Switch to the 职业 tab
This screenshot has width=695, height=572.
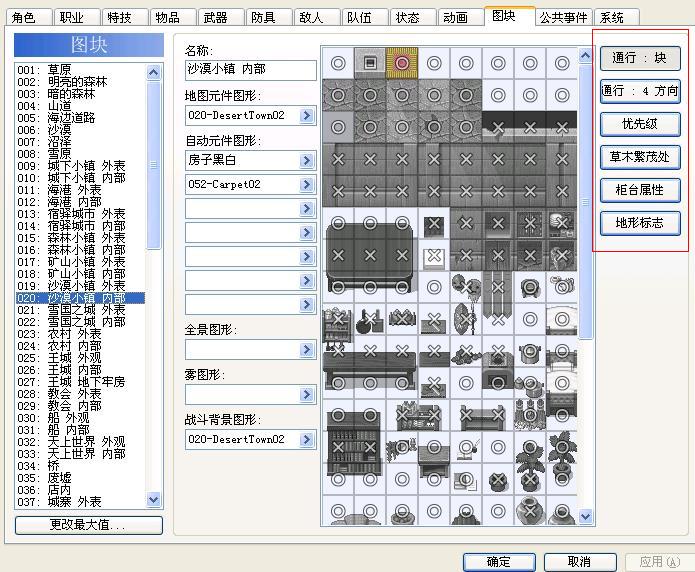pyautogui.click(x=76, y=17)
